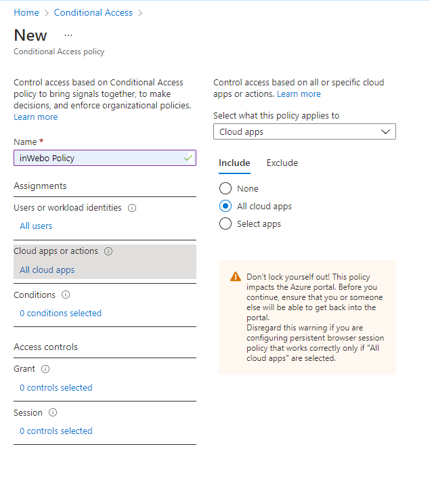Click the policy Name input field
The height and width of the screenshot is (491, 430).
coord(105,158)
